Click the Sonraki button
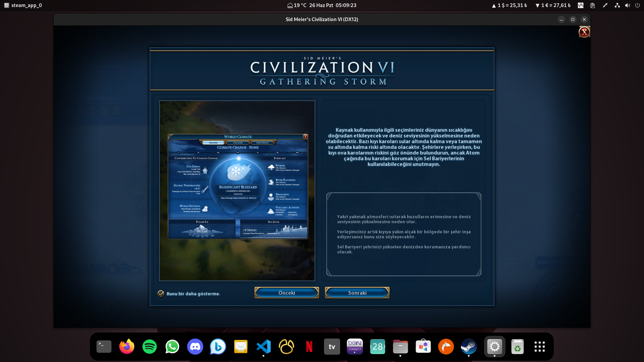This screenshot has width=644, height=362. tap(357, 293)
